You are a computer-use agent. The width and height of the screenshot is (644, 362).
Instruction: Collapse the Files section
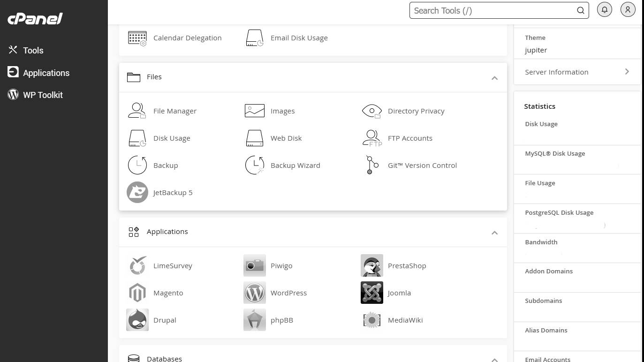pos(494,78)
